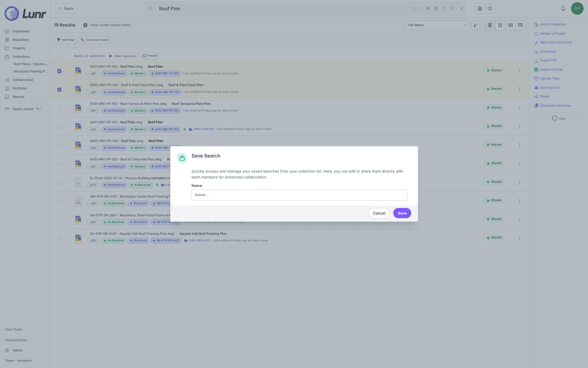Check SA-STR-DR-2401 Aquatic Hall checkbox
Viewport: 588px width, 368px height.
[x=59, y=238]
